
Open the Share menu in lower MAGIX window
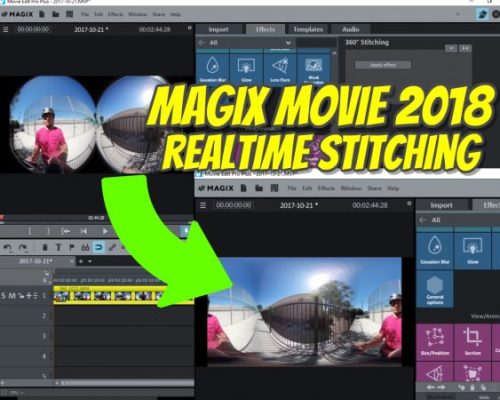374,188
